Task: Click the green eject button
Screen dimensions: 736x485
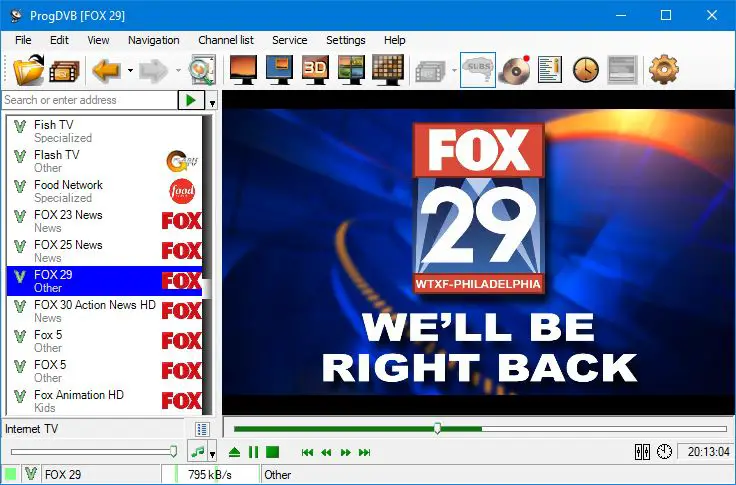Action: pos(234,453)
